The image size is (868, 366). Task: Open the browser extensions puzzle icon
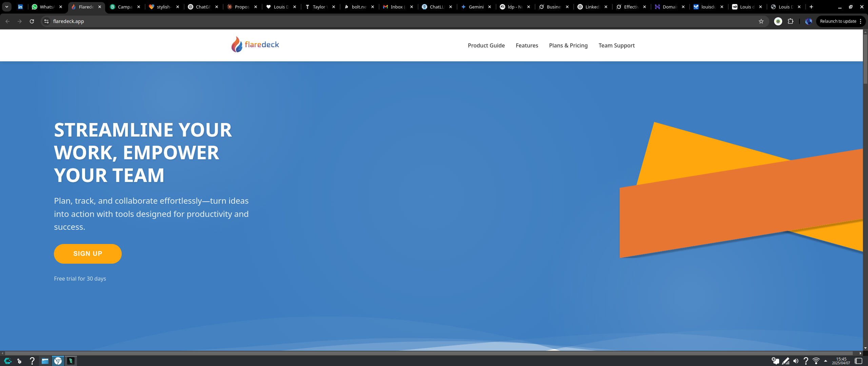tap(791, 21)
